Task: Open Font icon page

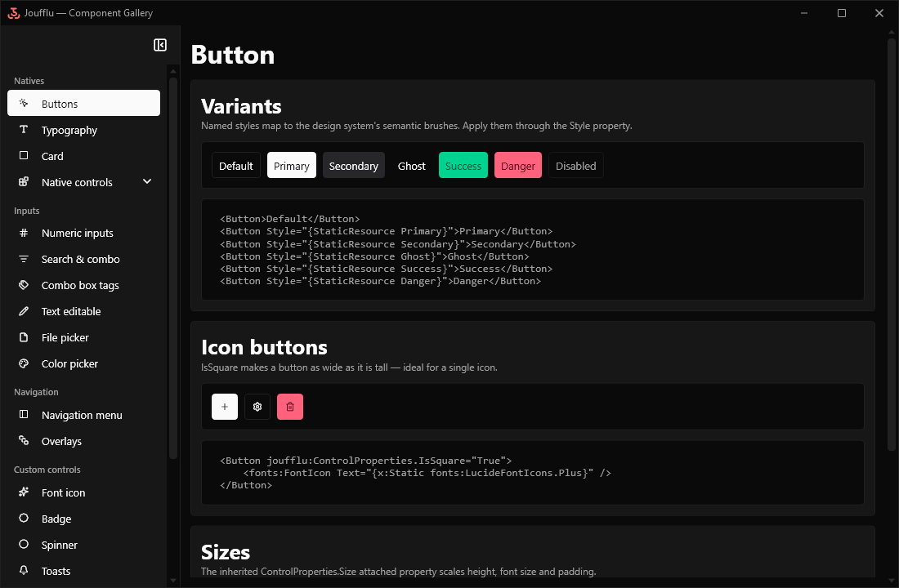Action: [83, 493]
